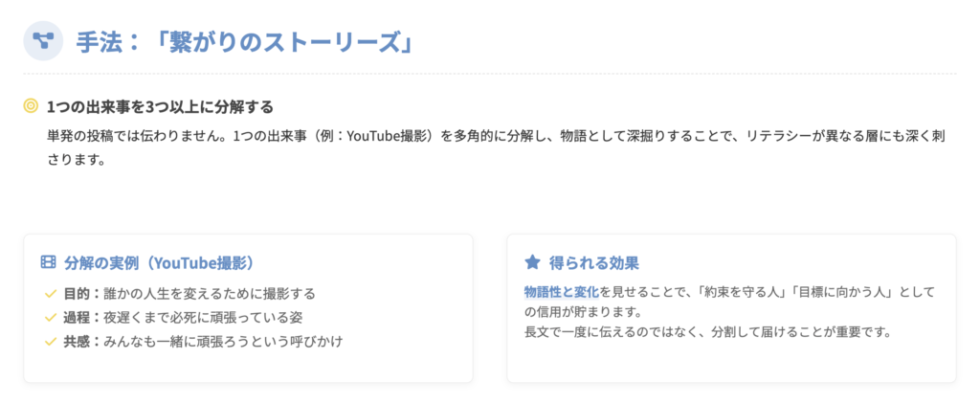Select the title 手法：「繋がりのストーリーズ」
Image resolution: width=980 pixels, height=404 pixels.
pyautogui.click(x=244, y=41)
